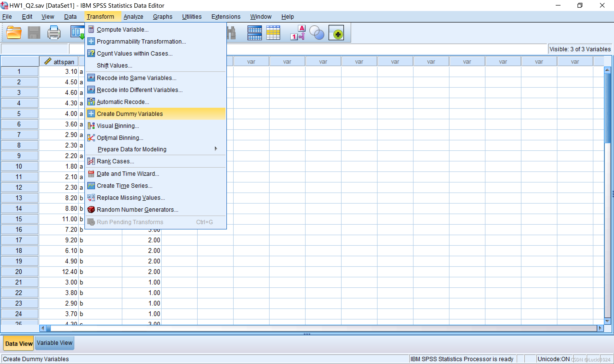Select Recode into Different Variables
614x364 pixels.
click(x=140, y=90)
